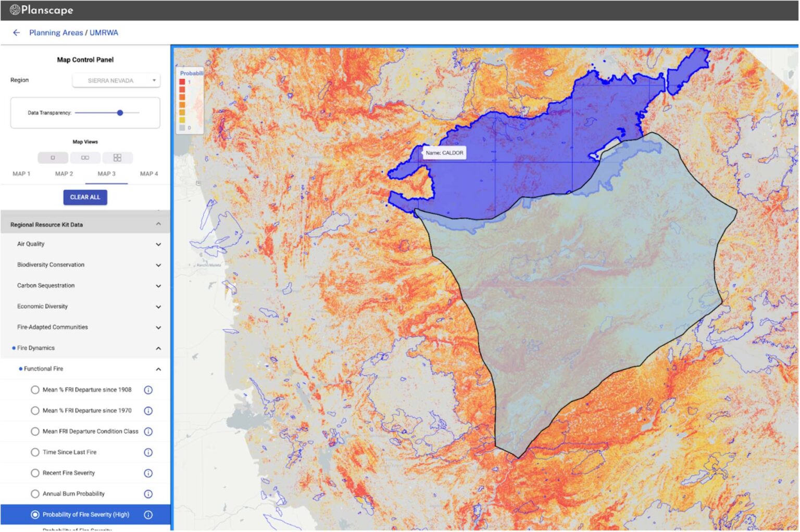Select the MAP 4 tab
Image resolution: width=800 pixels, height=532 pixels.
coord(149,173)
